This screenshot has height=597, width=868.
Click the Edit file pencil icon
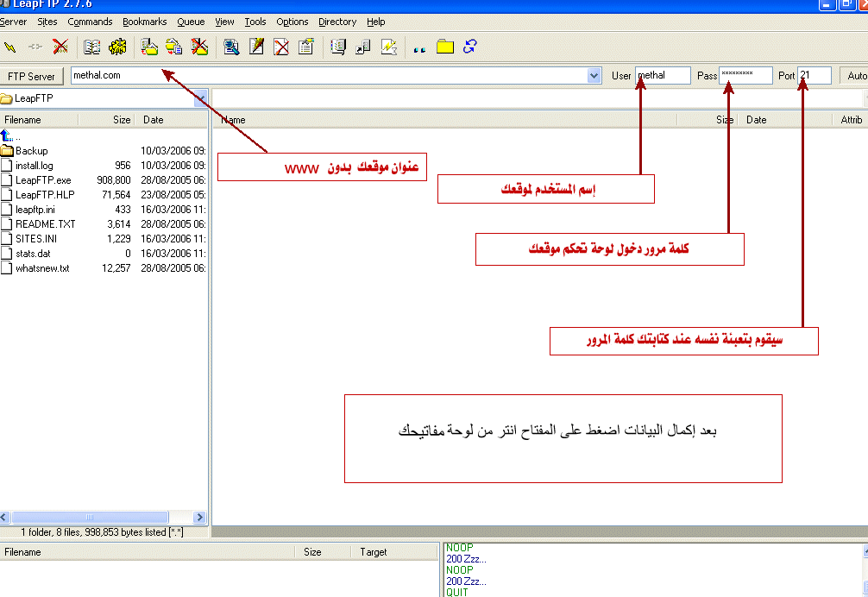pos(256,47)
